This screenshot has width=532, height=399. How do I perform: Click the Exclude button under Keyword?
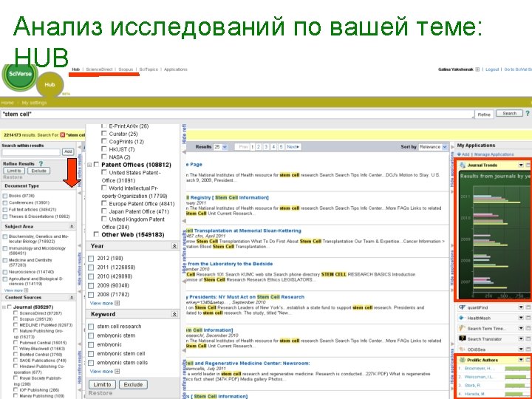coord(133,384)
